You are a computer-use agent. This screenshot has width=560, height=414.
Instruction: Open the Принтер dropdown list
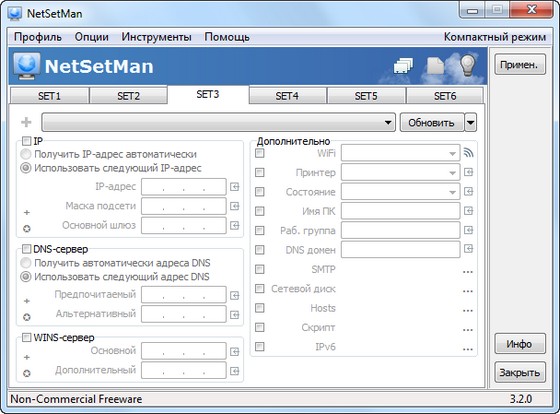pyautogui.click(x=400, y=173)
